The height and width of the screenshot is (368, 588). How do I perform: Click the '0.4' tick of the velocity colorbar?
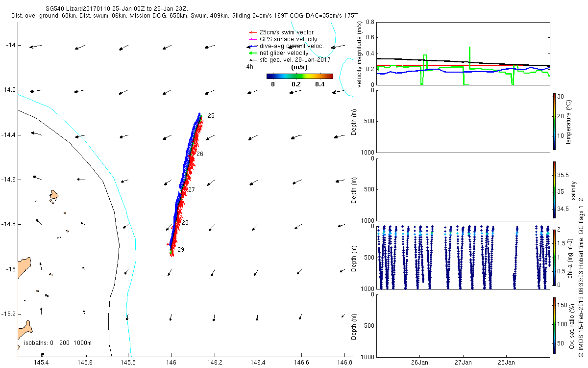click(320, 84)
